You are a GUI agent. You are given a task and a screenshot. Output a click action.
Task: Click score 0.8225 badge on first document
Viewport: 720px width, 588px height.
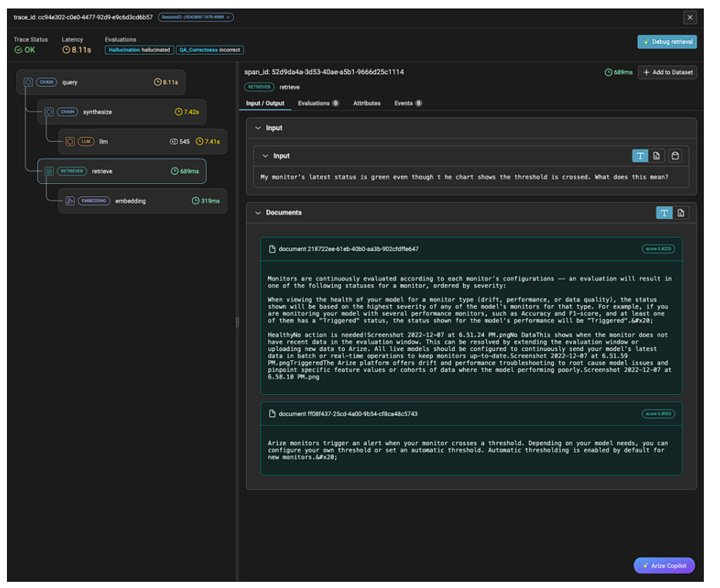pyautogui.click(x=658, y=249)
